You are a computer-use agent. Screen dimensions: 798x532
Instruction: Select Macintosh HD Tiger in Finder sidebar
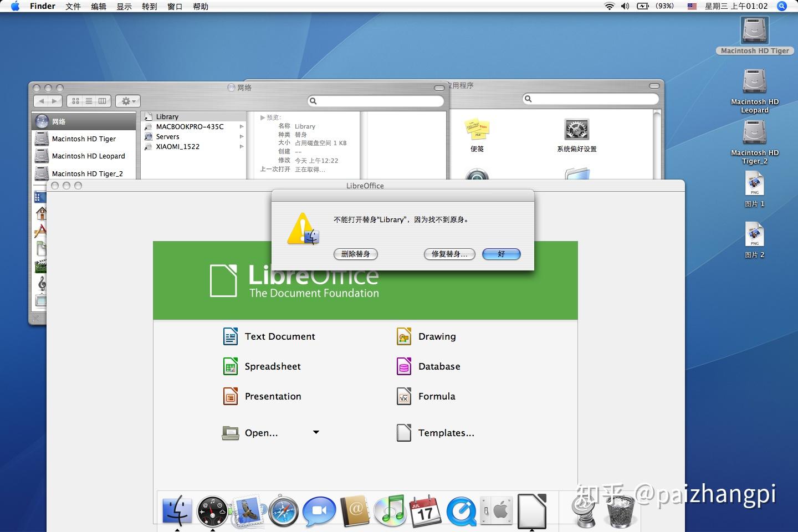pos(84,139)
